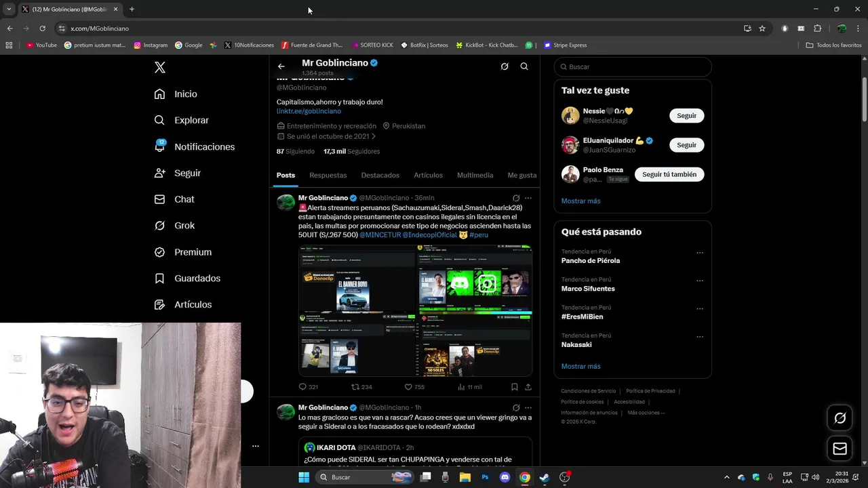Open Windows Start menu
Screen dimensions: 868x488
point(304,477)
